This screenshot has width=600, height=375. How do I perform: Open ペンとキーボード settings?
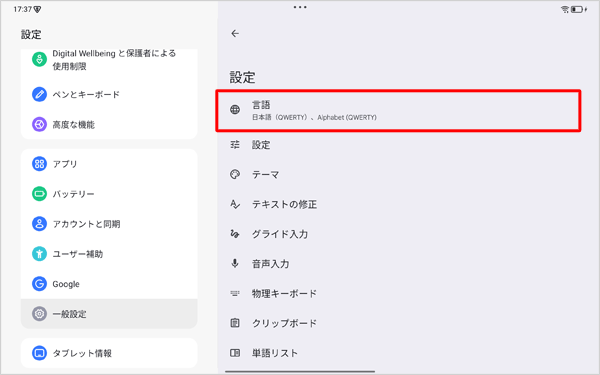tap(109, 94)
